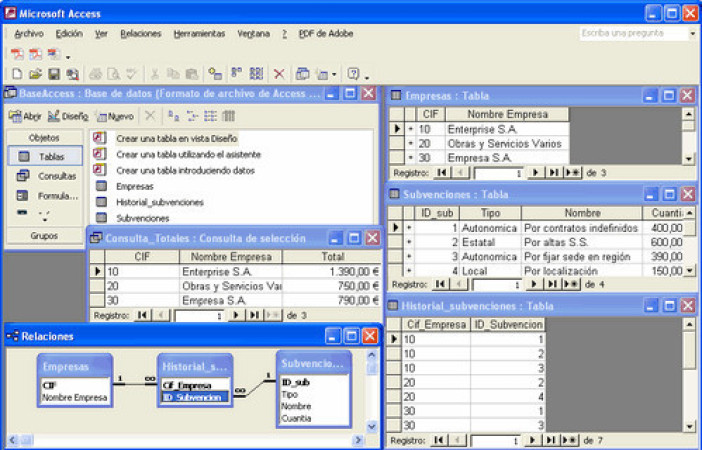Open the Historial_subvenciones table item

[x=160, y=202]
